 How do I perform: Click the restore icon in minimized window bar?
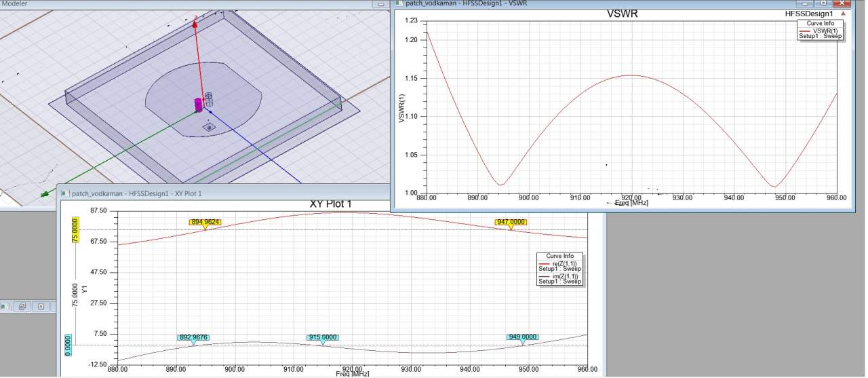coord(22,306)
